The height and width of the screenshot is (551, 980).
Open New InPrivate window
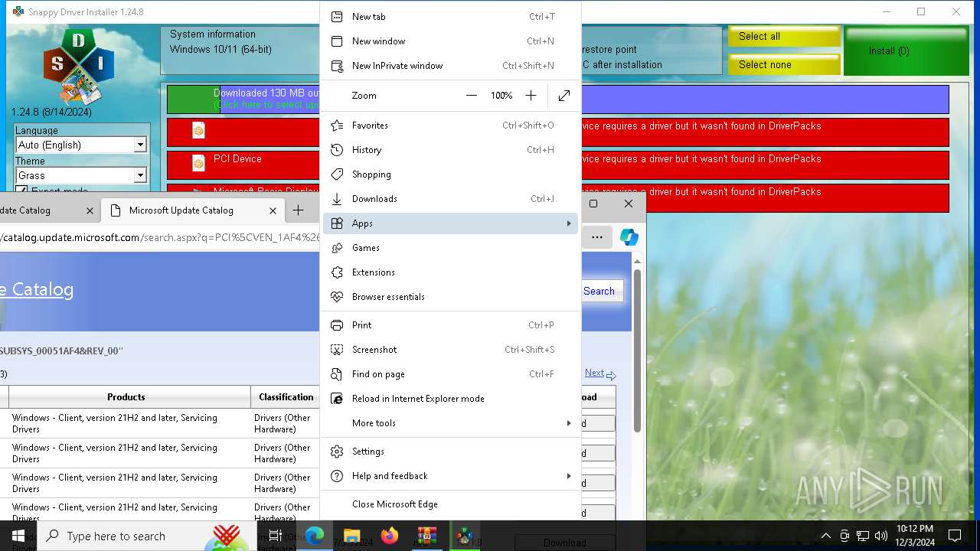(x=450, y=66)
